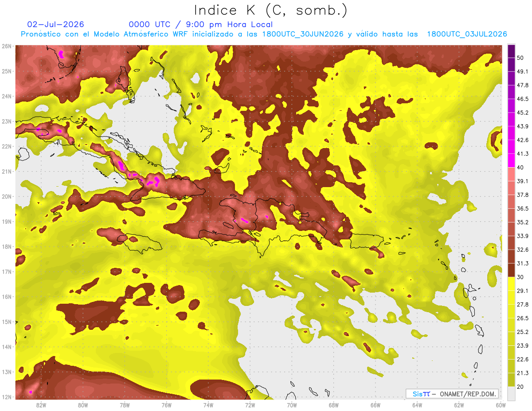Screen dimensions: 532x411
Task: Click the colorbar value "49.1"
Action: (x=523, y=71)
